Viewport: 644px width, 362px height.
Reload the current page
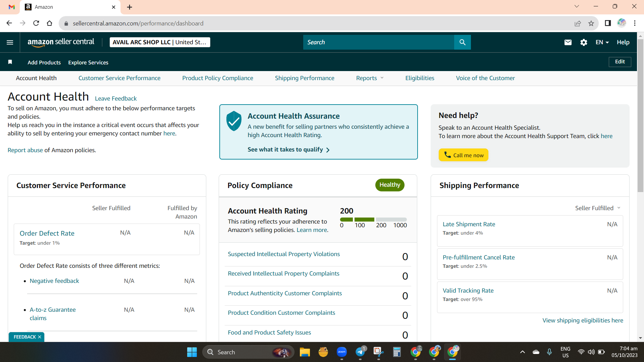tap(36, 23)
